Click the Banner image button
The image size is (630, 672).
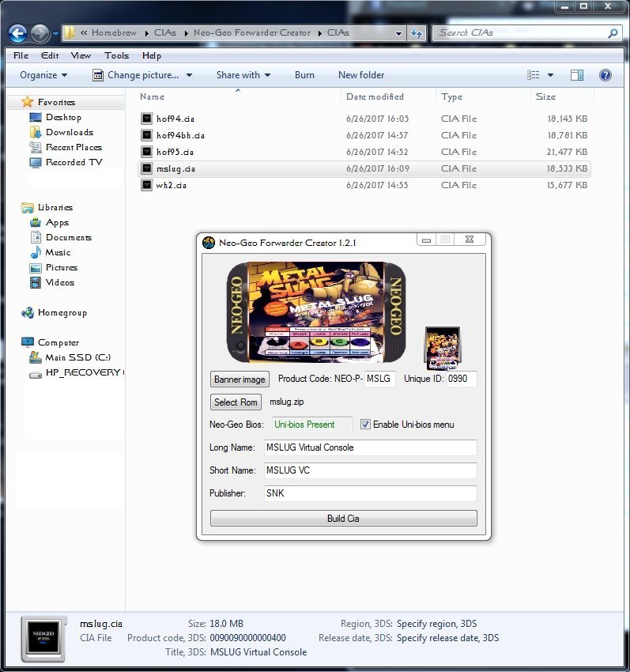[x=240, y=379]
